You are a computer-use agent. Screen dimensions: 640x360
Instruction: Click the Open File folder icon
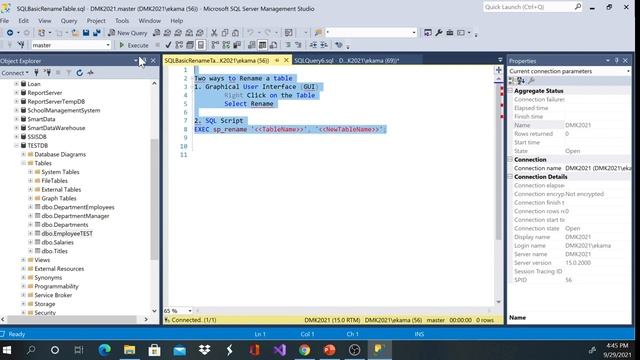coord(75,33)
